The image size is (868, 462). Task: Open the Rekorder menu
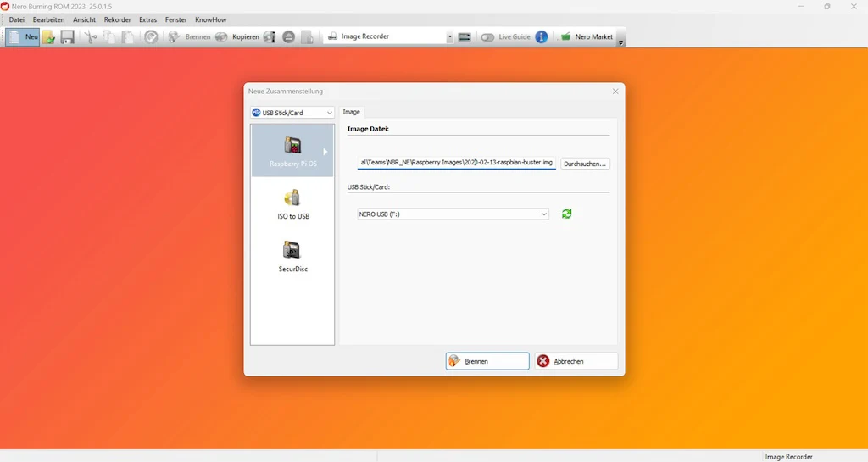(117, 19)
